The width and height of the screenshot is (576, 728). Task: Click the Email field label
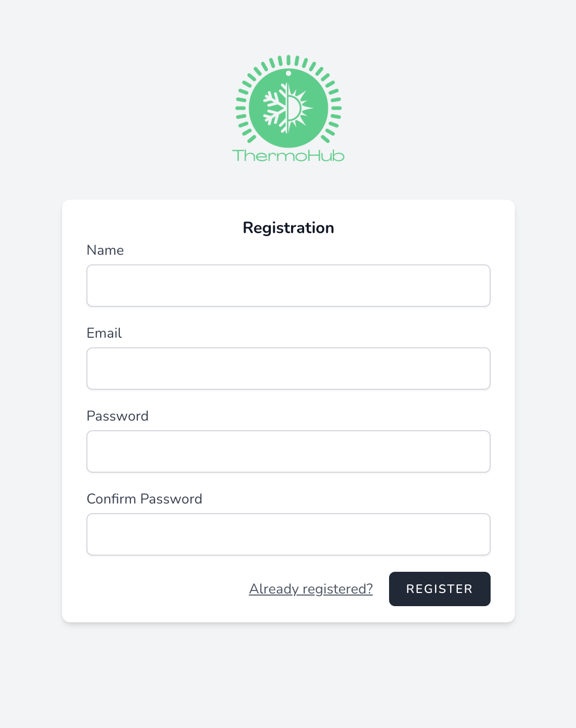click(x=104, y=333)
